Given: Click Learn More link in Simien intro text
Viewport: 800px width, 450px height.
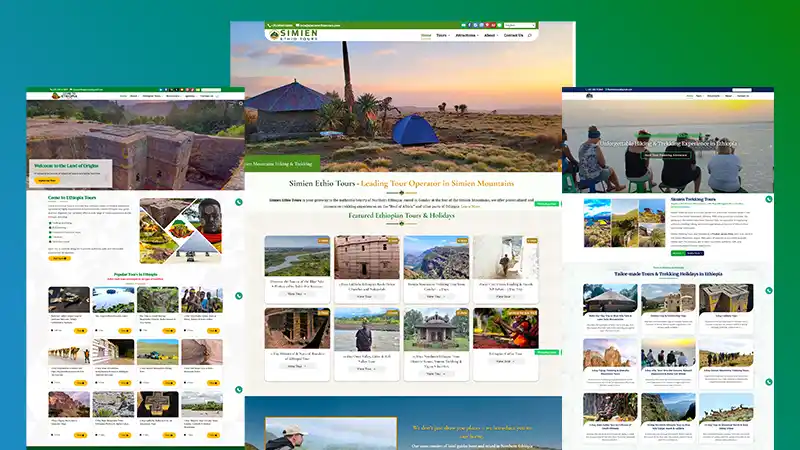Looking at the screenshot, I should click(x=470, y=207).
